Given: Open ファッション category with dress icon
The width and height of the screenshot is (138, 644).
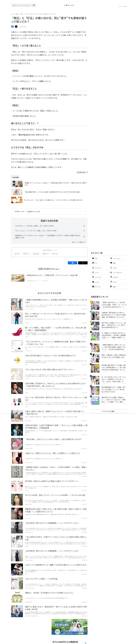Looking at the screenshot, I should (111, 258).
